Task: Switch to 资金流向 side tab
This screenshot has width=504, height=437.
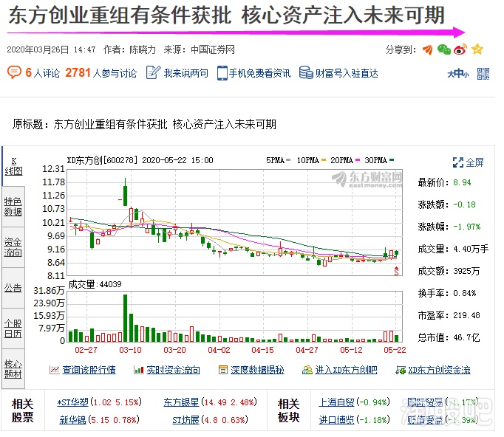Action: (13, 247)
